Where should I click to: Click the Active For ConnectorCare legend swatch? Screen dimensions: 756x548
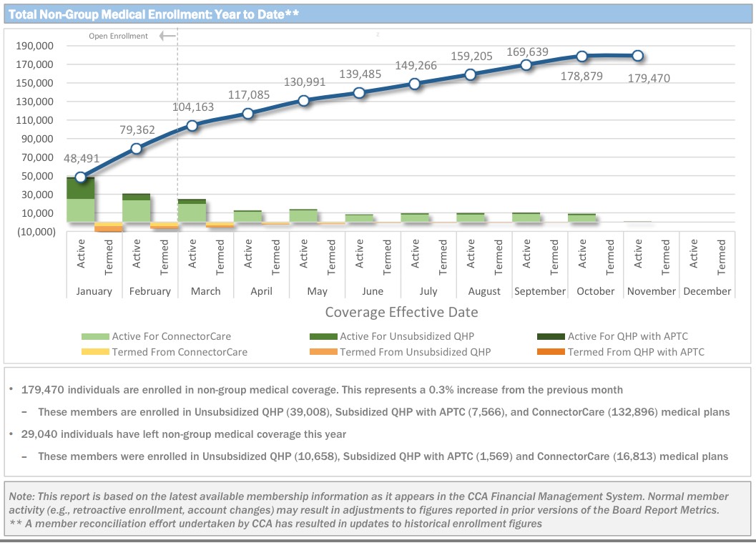point(95,336)
